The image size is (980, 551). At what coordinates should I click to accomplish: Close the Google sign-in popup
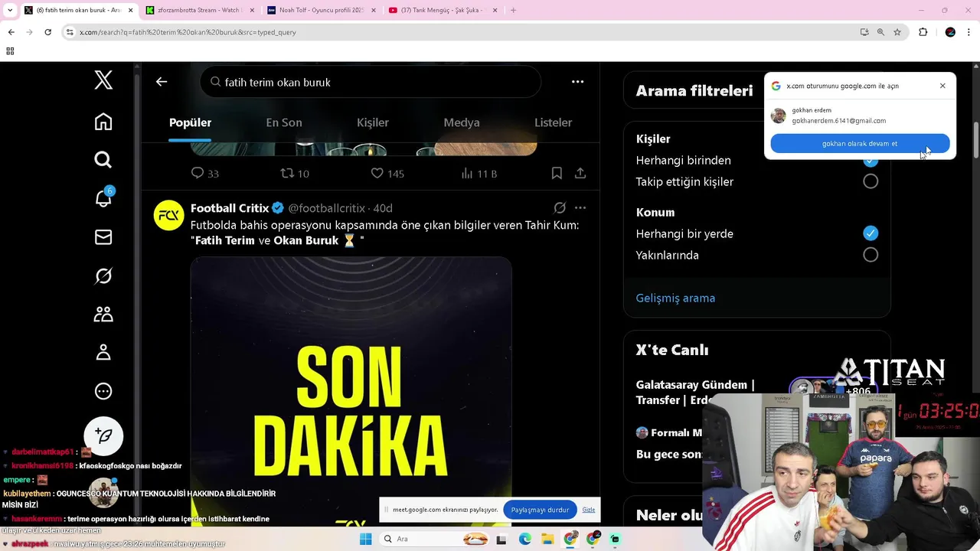point(942,86)
